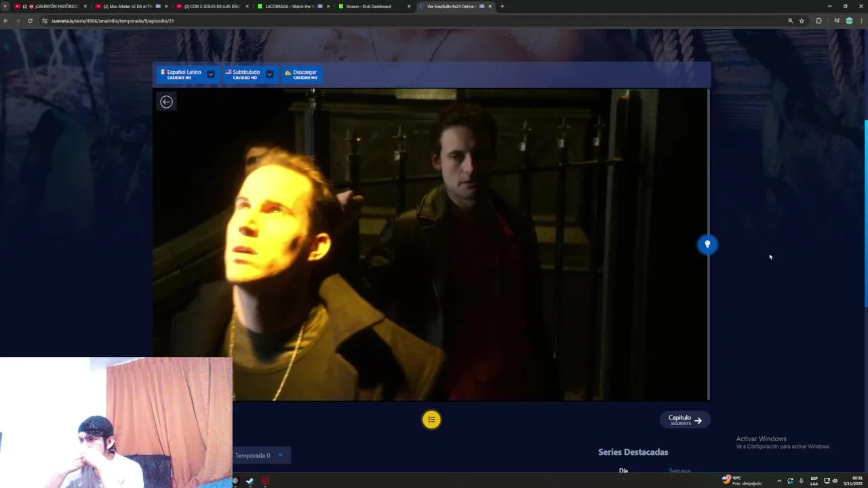Click the page vertical scrollbar thumb
The image size is (868, 488).
click(x=865, y=213)
